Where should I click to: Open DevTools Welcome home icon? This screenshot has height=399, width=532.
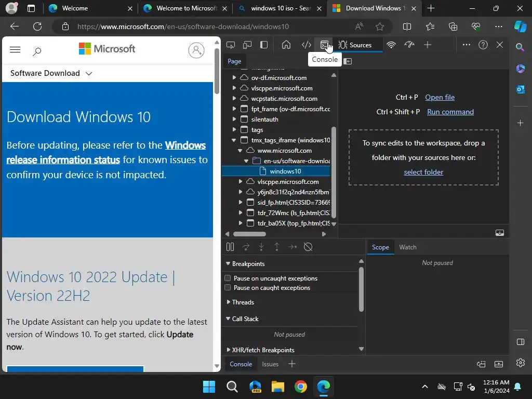(x=286, y=45)
